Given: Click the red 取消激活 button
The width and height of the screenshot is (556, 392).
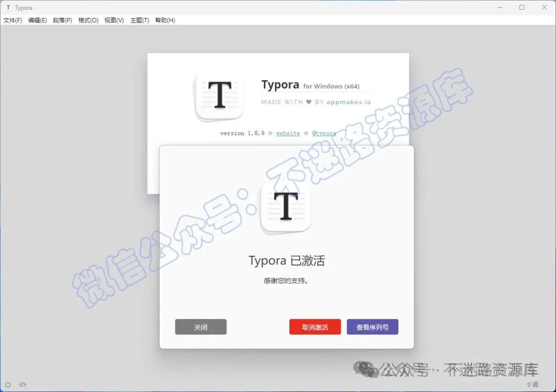Looking at the screenshot, I should pyautogui.click(x=315, y=327).
